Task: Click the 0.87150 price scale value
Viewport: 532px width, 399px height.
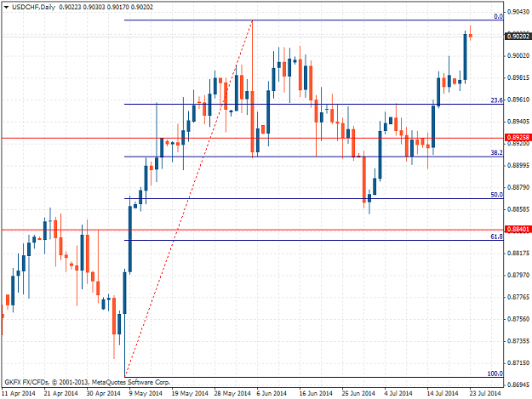Action: coord(518,362)
